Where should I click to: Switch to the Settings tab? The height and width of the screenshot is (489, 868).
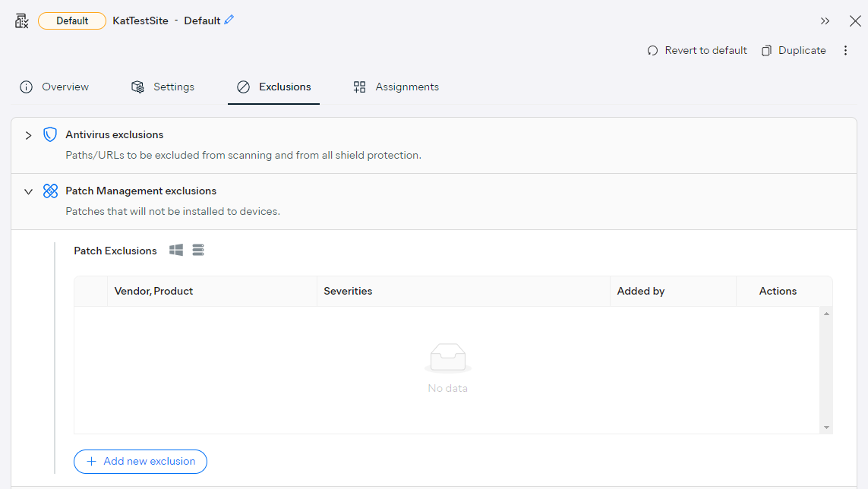pyautogui.click(x=163, y=87)
